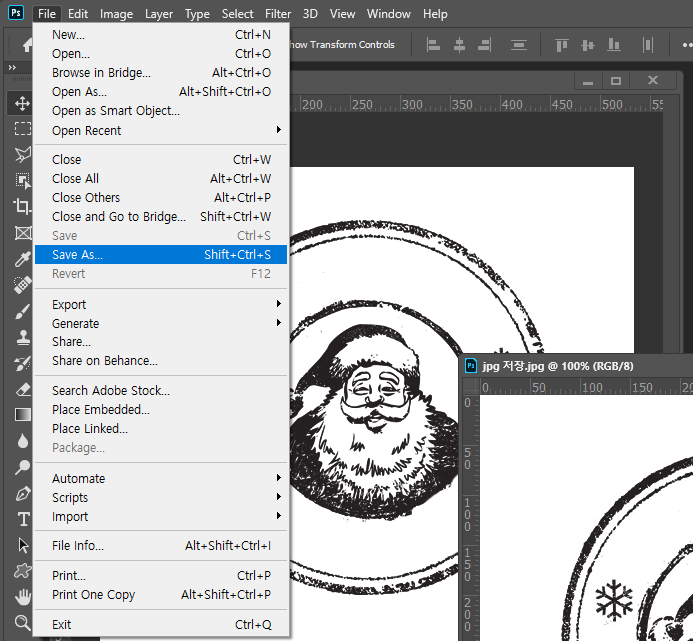Screen dimensions: 693x641
Task: Select Place Embedded menu item
Action: coord(161,409)
